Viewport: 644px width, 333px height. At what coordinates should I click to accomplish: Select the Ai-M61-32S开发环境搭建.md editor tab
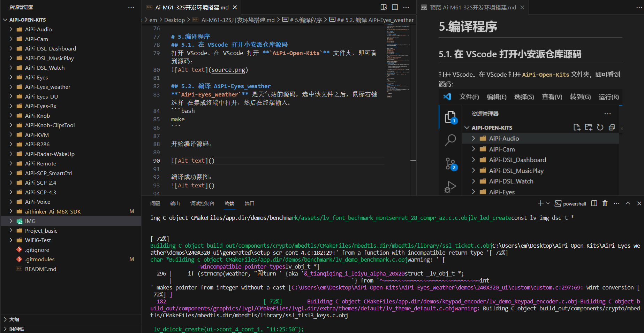click(x=192, y=7)
